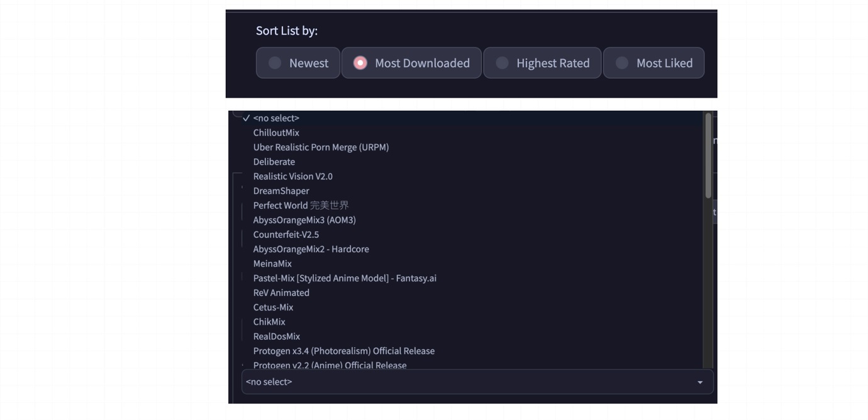This screenshot has height=420, width=868.
Task: Pick the checked <no select> list option
Action: pos(276,118)
